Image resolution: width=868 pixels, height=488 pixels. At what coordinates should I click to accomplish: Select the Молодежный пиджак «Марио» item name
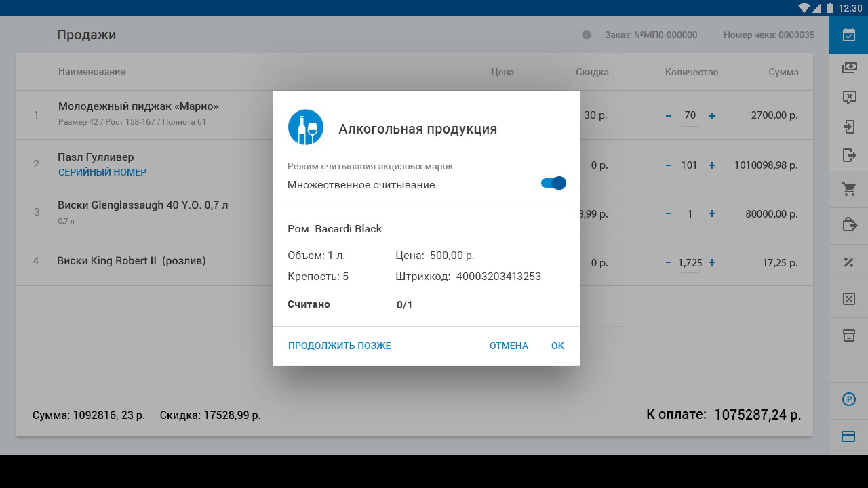click(138, 106)
